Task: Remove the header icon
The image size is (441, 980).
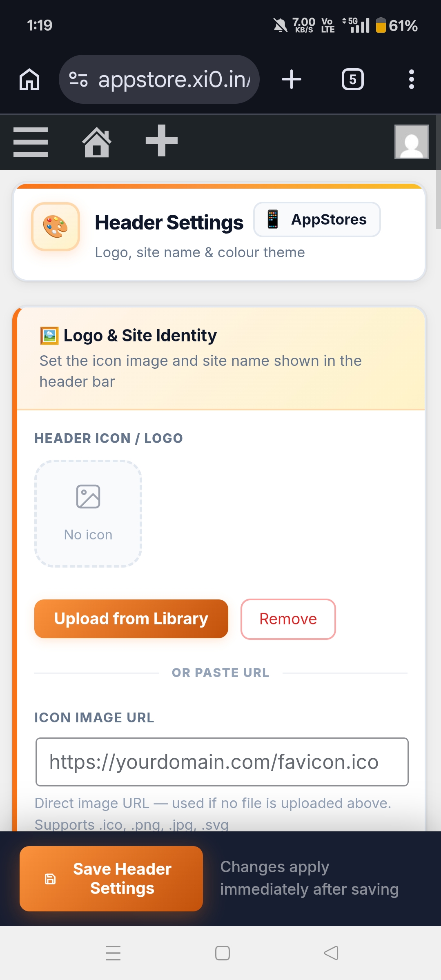Action: [288, 619]
